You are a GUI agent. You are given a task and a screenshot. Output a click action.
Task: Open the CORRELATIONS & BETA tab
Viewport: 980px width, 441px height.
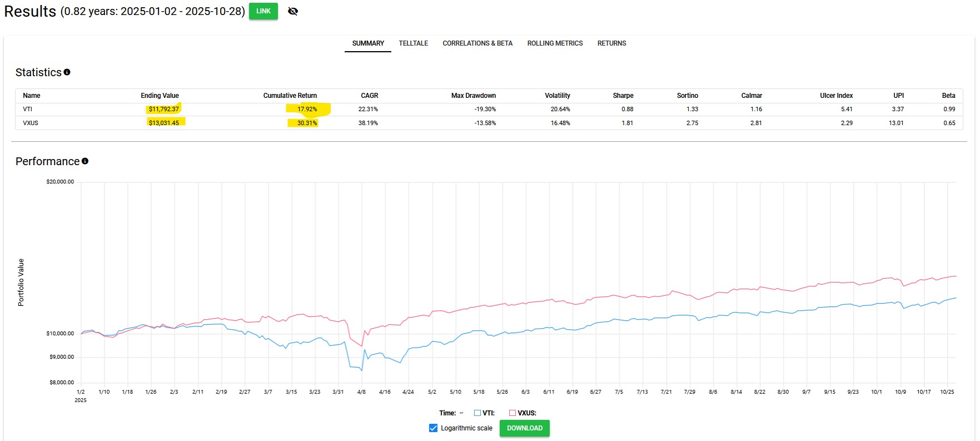pos(477,43)
